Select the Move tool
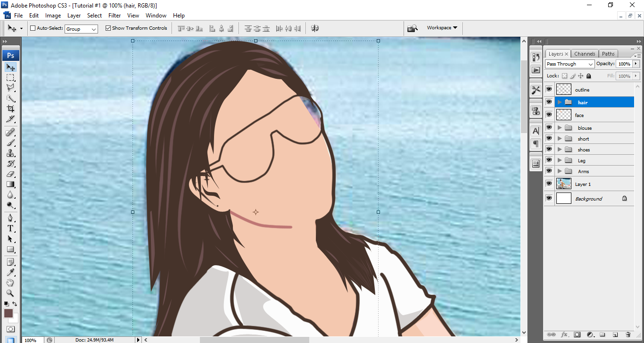644x343 pixels. (x=10, y=67)
